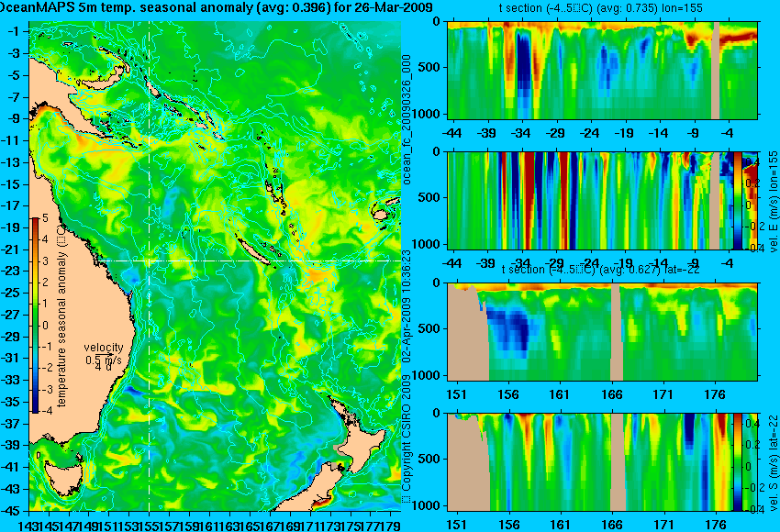Click the 't section (avg: 0.735) lon=155' heading

[600, 8]
